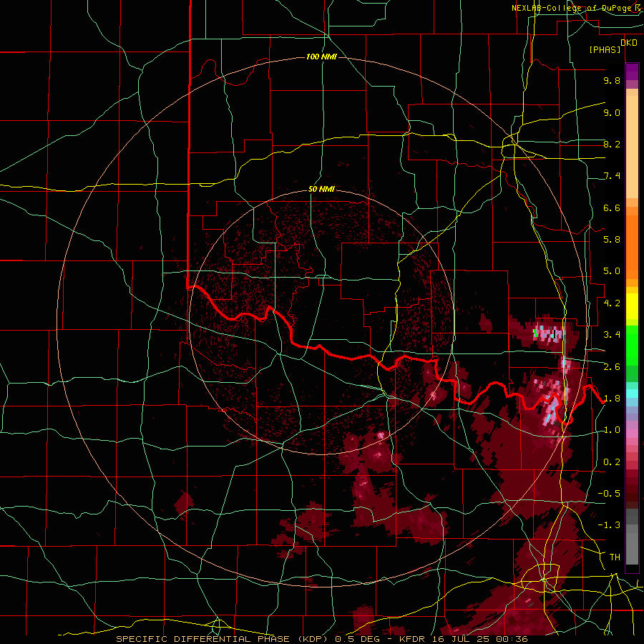Click the 1.8 scale value

(612, 399)
